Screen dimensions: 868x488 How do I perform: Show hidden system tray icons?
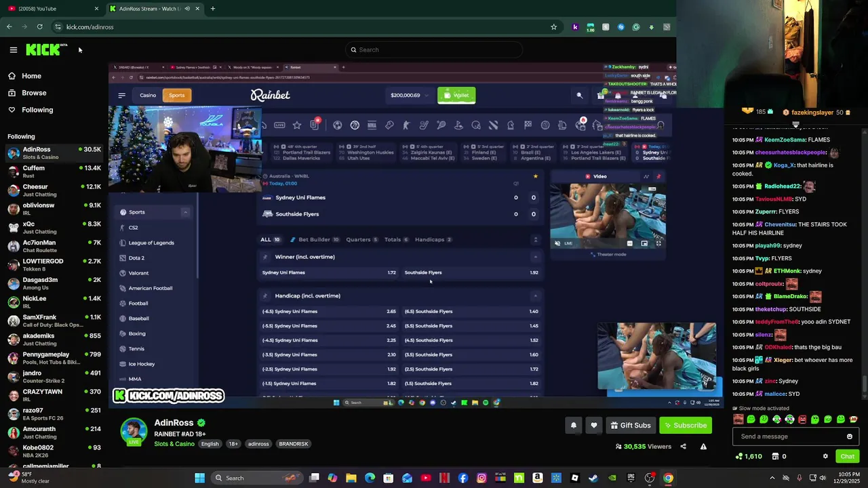(x=772, y=478)
